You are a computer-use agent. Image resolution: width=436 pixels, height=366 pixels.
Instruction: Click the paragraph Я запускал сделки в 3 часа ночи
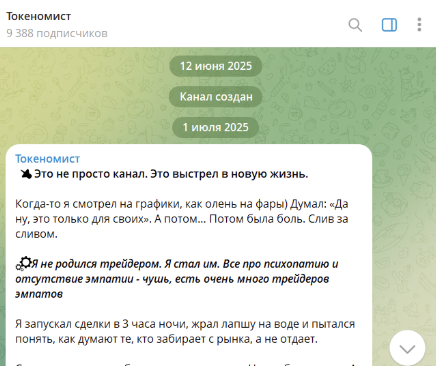tap(185, 332)
